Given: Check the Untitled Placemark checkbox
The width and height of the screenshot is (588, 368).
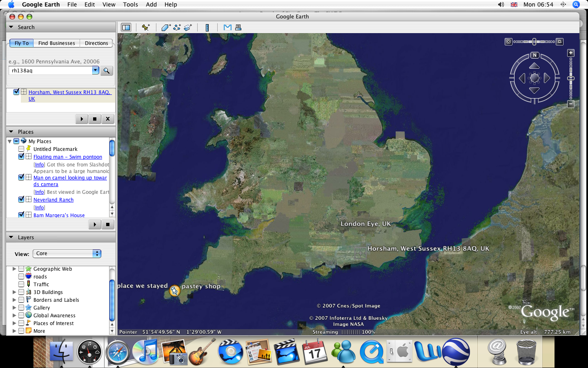Looking at the screenshot, I should pos(21,149).
